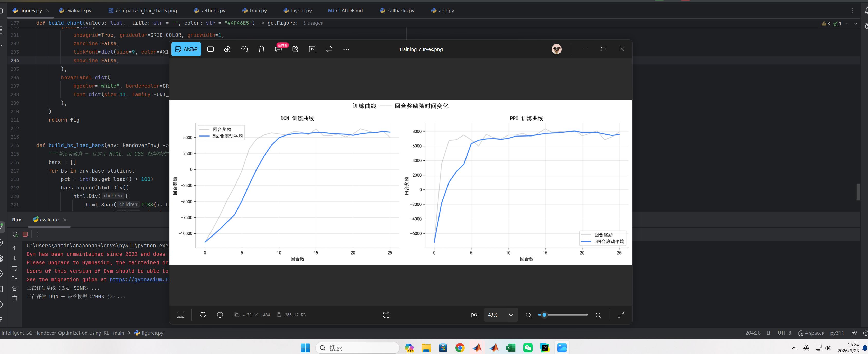Clear all Run console output
Viewport: 868px width, 354px height.
[x=14, y=298]
